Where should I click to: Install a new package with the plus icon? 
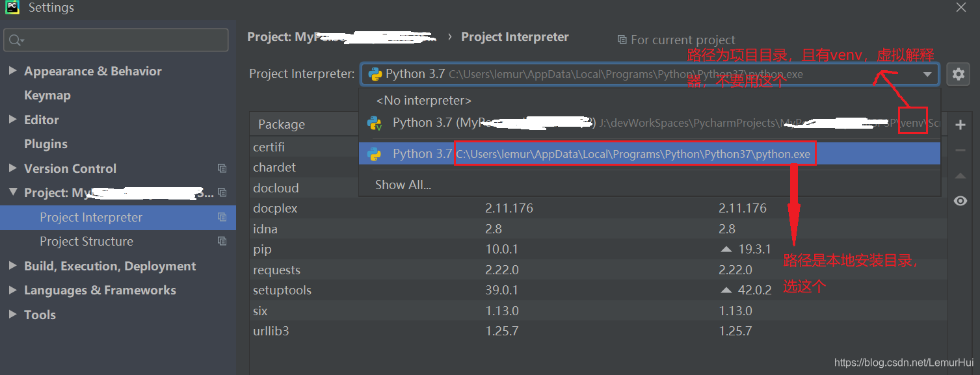pyautogui.click(x=960, y=124)
